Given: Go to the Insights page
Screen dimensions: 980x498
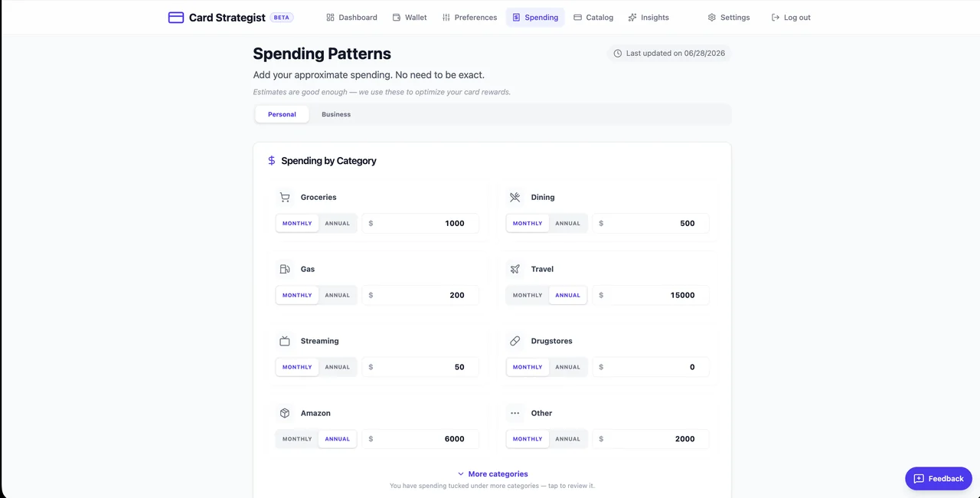Looking at the screenshot, I should [x=648, y=17].
